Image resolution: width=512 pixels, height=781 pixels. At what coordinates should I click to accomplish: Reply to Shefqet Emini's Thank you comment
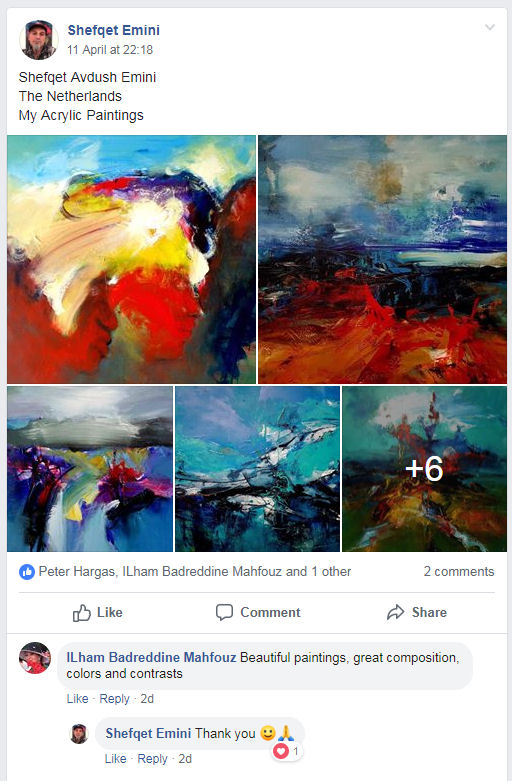click(152, 759)
